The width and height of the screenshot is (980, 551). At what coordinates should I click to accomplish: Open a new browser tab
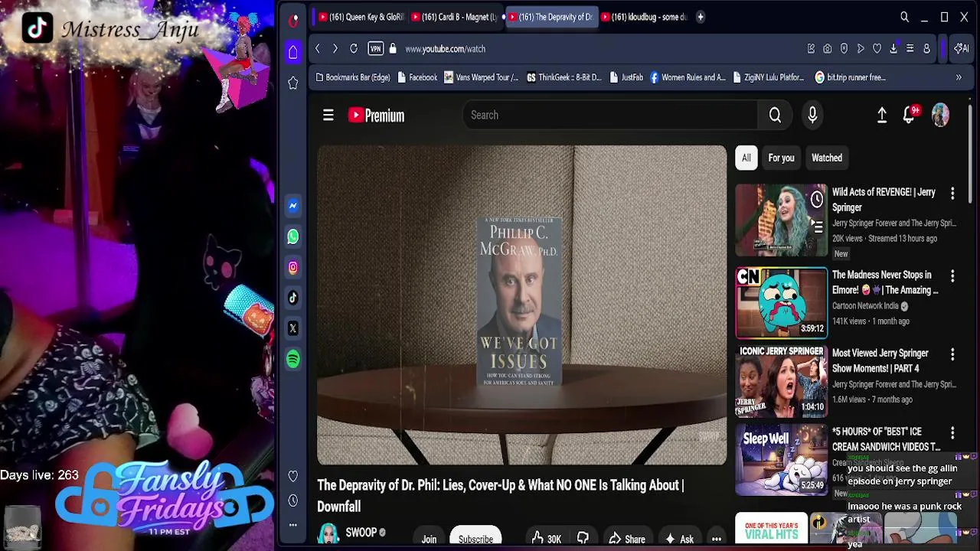pyautogui.click(x=700, y=17)
